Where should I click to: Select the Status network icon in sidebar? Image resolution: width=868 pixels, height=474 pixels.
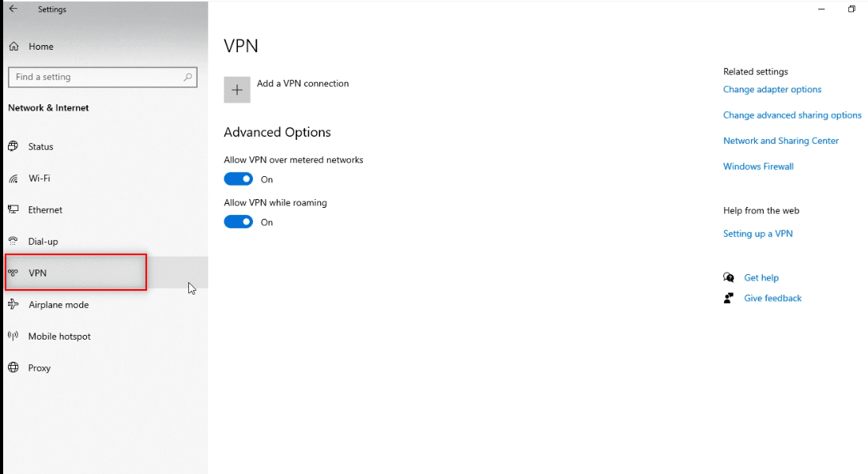[x=13, y=146]
